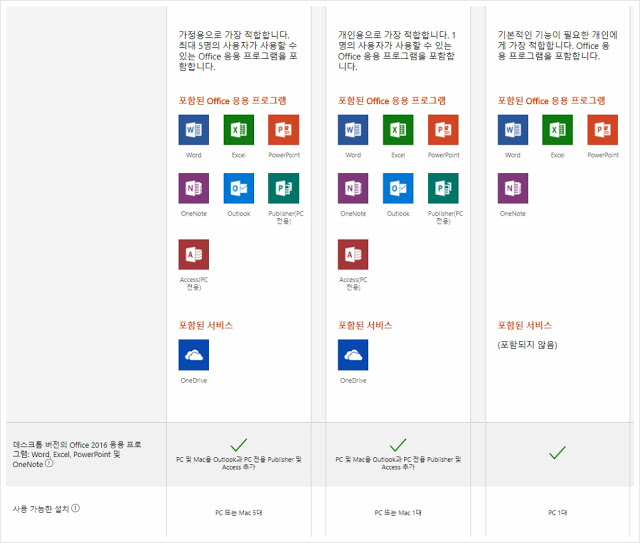This screenshot has height=543, width=640.
Task: Click the 기본적인 기능이 필요한 개인 description
Action: [x=558, y=45]
